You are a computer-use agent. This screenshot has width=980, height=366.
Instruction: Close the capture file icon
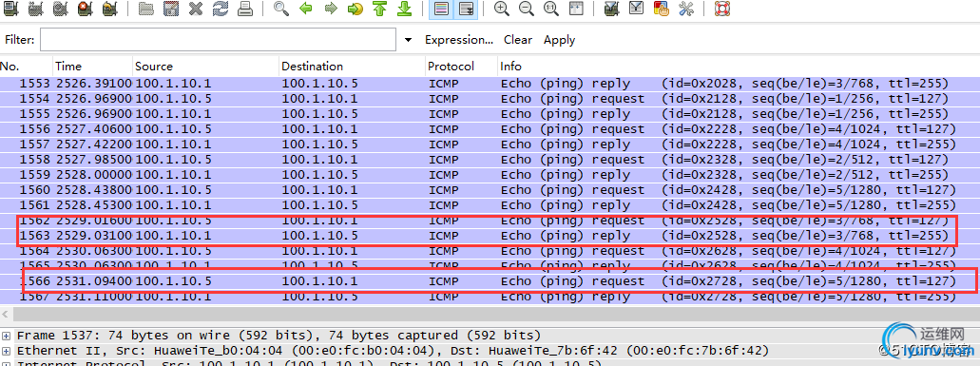196,9
